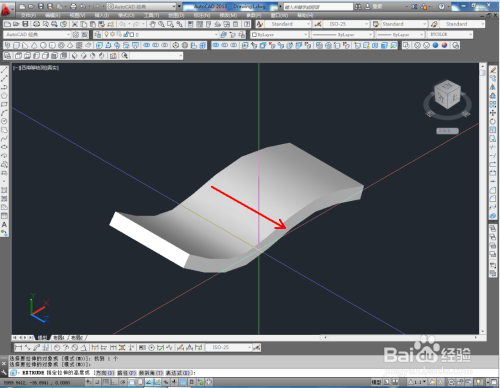Image resolution: width=500 pixels, height=388 pixels.
Task: Click Plot printer icon in quick access toolbar
Action: (x=73, y=6)
